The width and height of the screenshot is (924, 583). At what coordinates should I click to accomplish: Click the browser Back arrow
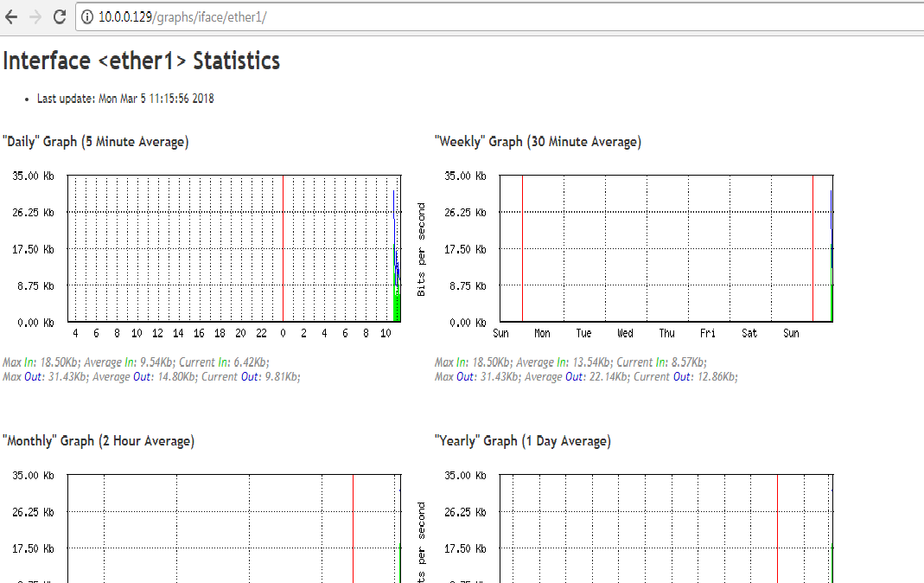tap(12, 17)
